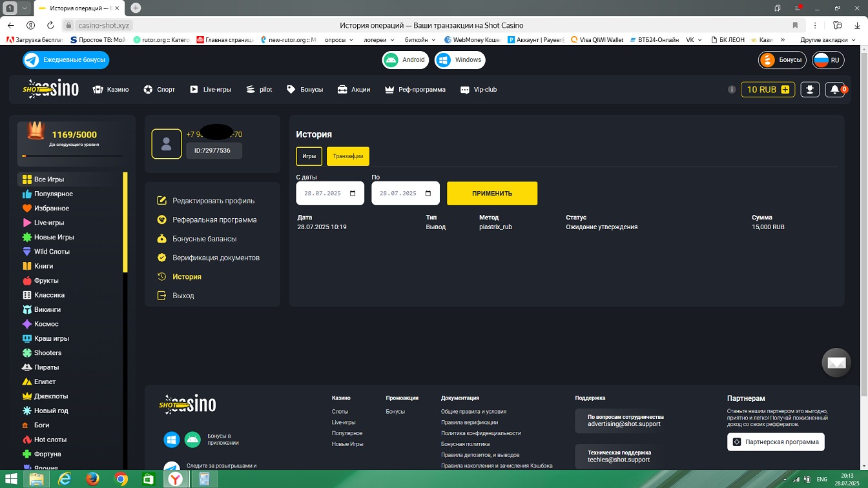The height and width of the screenshot is (488, 868).
Task: Open the deposit download icon button
Action: (810, 90)
